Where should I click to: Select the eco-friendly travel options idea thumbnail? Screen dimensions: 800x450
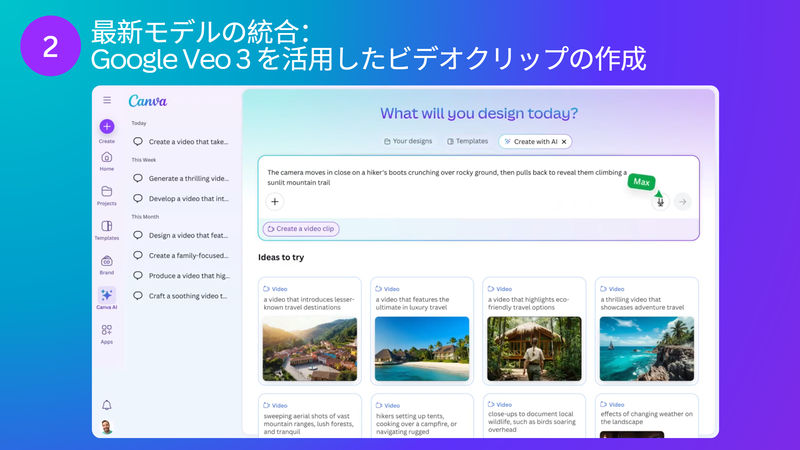(534, 348)
